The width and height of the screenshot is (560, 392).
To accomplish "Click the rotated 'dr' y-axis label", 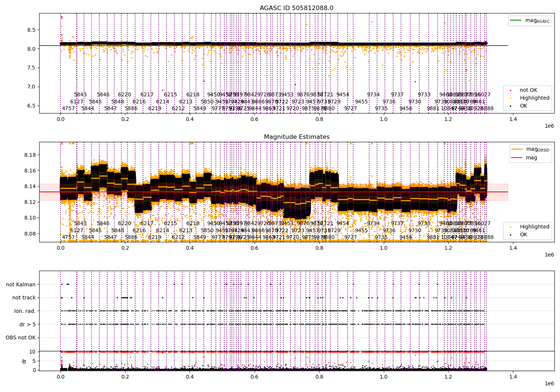I will 24,361.
